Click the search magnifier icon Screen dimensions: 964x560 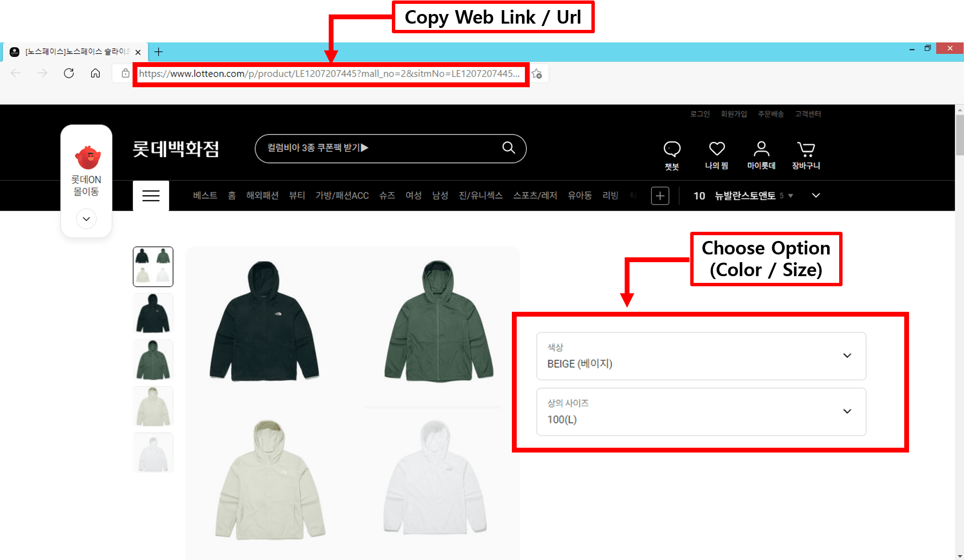coord(509,148)
